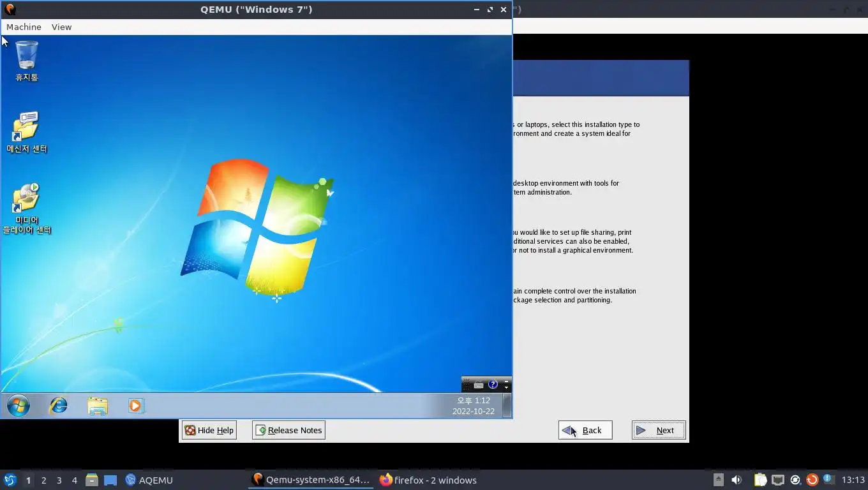
Task: Switch to AQEMU in the host taskbar
Action: coord(149,480)
